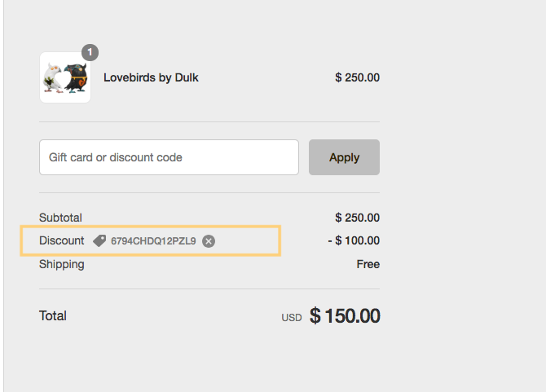
Task: Click the discount tag icon
Action: (x=99, y=241)
